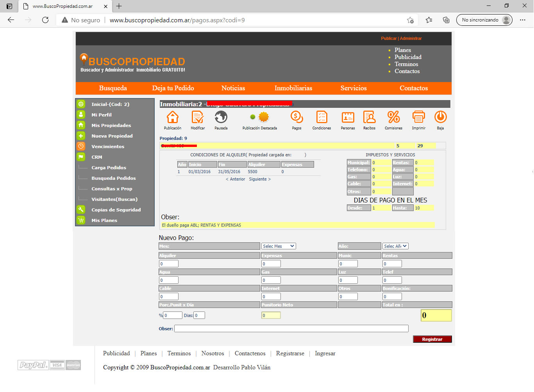534x392 pixels.
Task: Click the Nosotros footer link
Action: pos(213,353)
